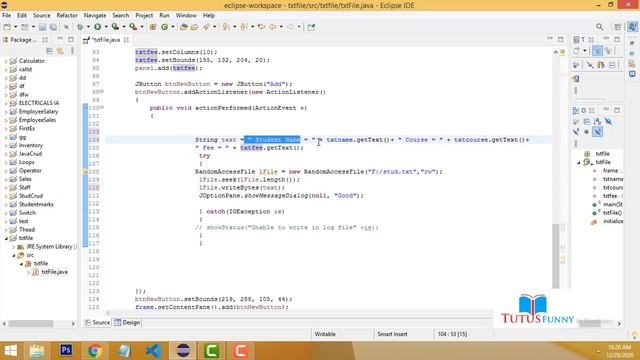Click the Pin Editor toolbar icon
The height and width of the screenshot is (360, 640).
pyautogui.click(x=311, y=27)
